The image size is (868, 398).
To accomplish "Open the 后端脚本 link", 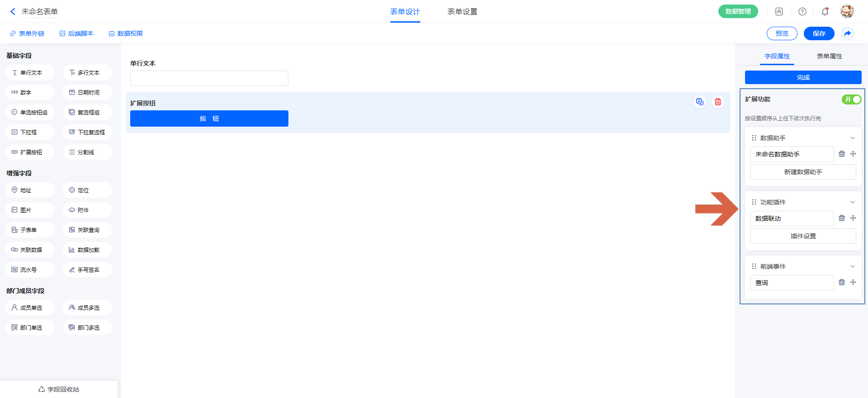I will (x=76, y=33).
